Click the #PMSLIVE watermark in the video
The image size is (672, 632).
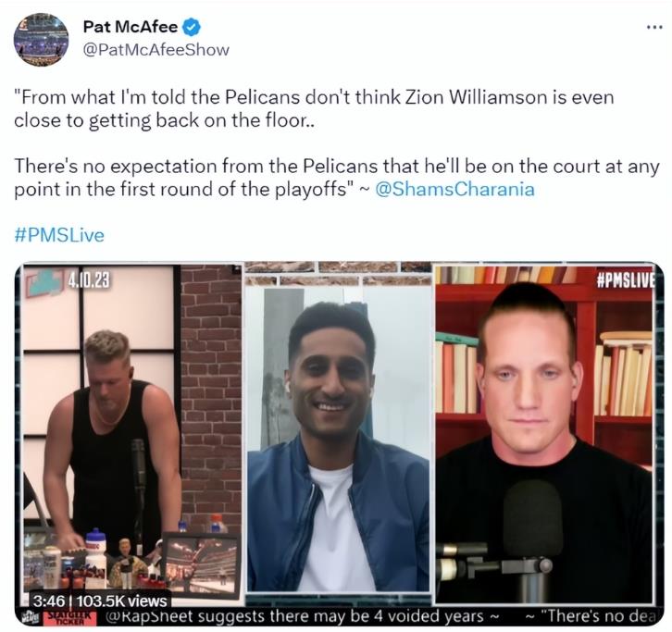[x=626, y=280]
